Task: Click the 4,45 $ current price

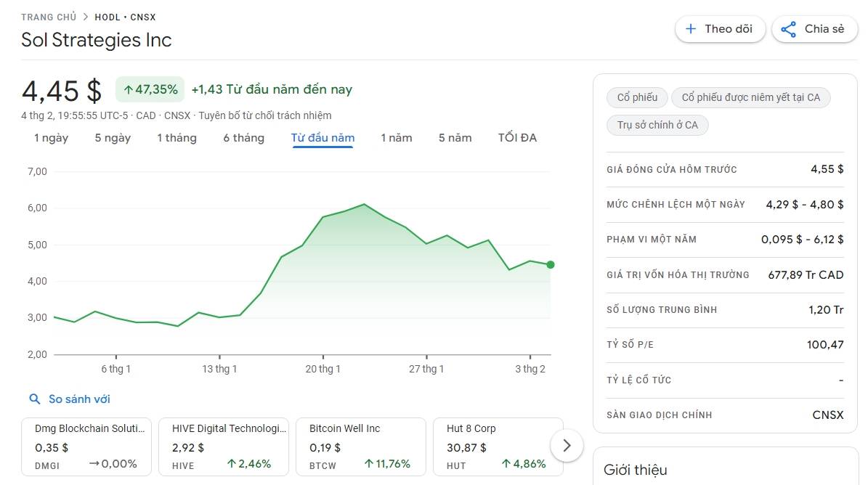Action: pos(62,91)
